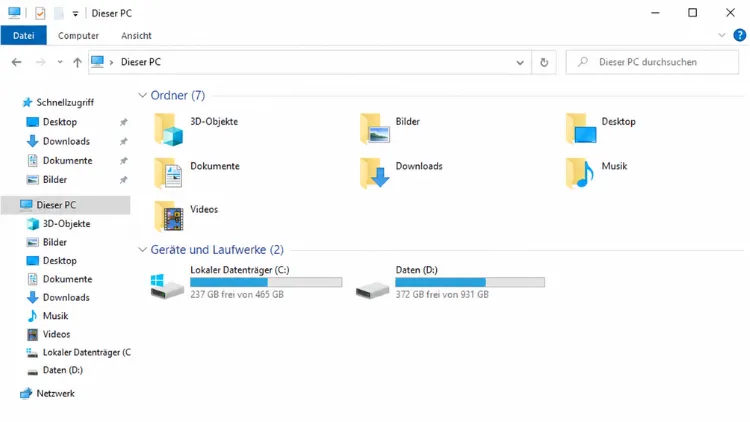This screenshot has width=750, height=422.
Task: Unpin Dokumente using its pin icon
Action: point(123,161)
